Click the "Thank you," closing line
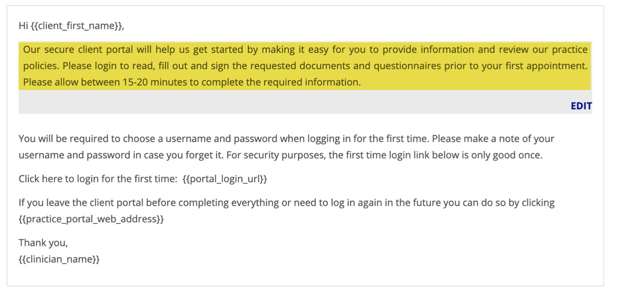The height and width of the screenshot is (301, 644). click(x=43, y=243)
